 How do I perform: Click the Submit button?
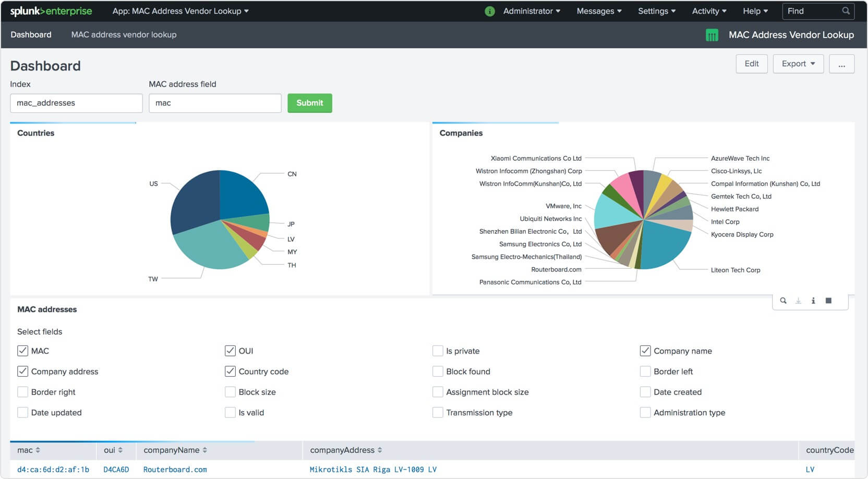pos(310,103)
